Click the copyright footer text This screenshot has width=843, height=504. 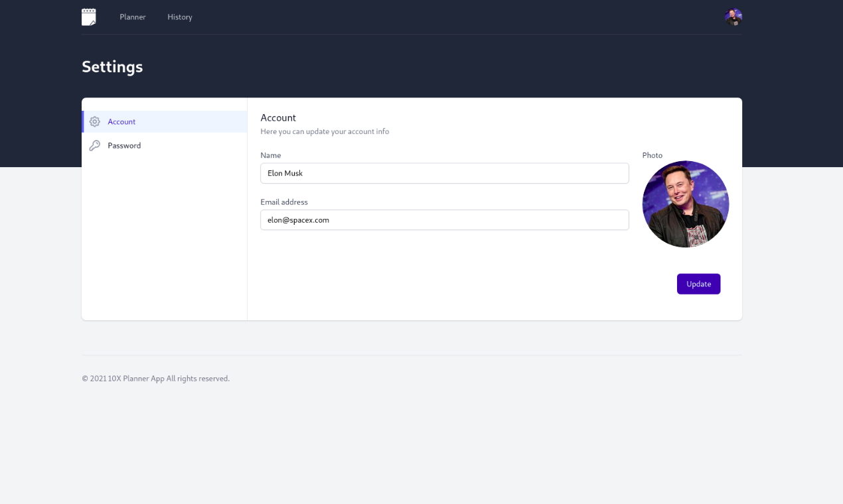[x=155, y=378]
